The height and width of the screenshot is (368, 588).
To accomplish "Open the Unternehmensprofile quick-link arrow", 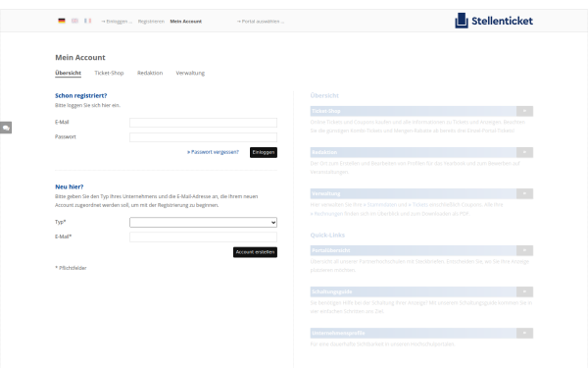I will 524,333.
